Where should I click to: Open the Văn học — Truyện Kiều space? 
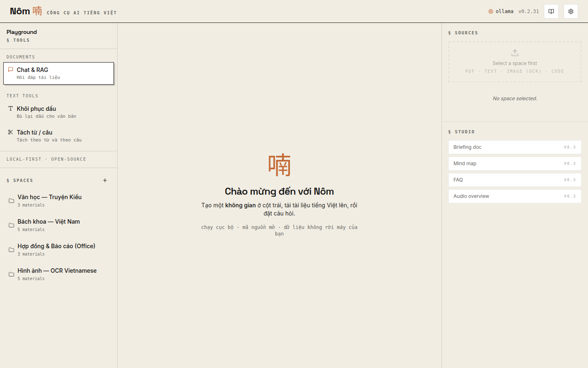coord(58,201)
